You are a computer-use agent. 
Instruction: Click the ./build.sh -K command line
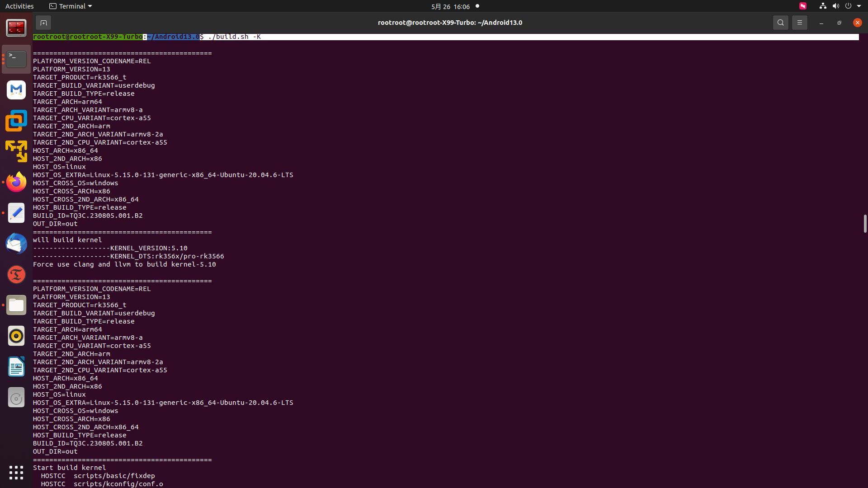234,37
